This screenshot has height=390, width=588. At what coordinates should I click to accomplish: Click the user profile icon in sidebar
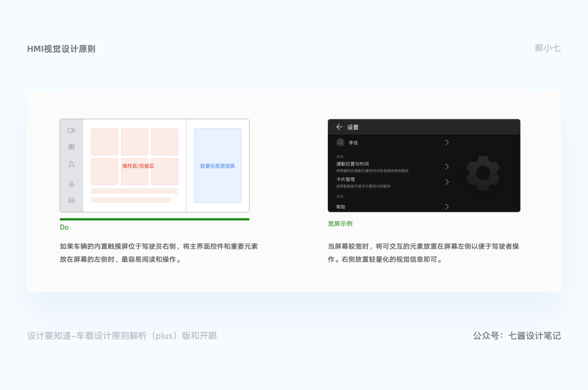(x=71, y=184)
